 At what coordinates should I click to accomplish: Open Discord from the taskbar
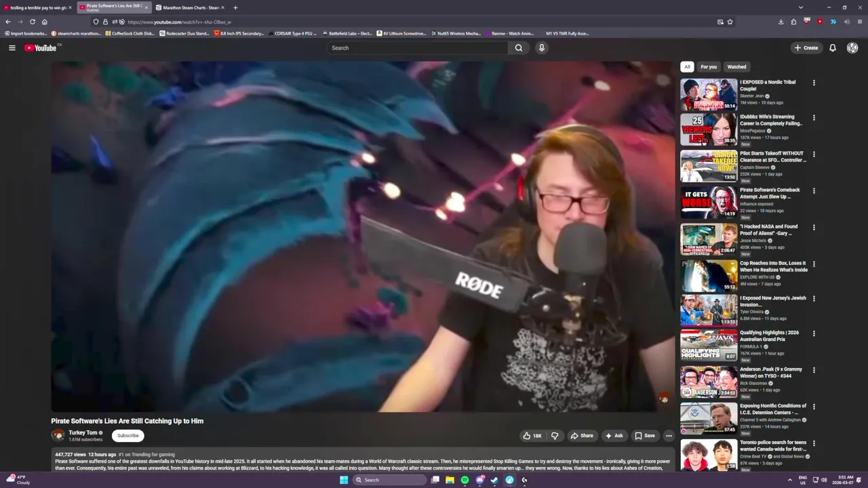click(x=479, y=480)
